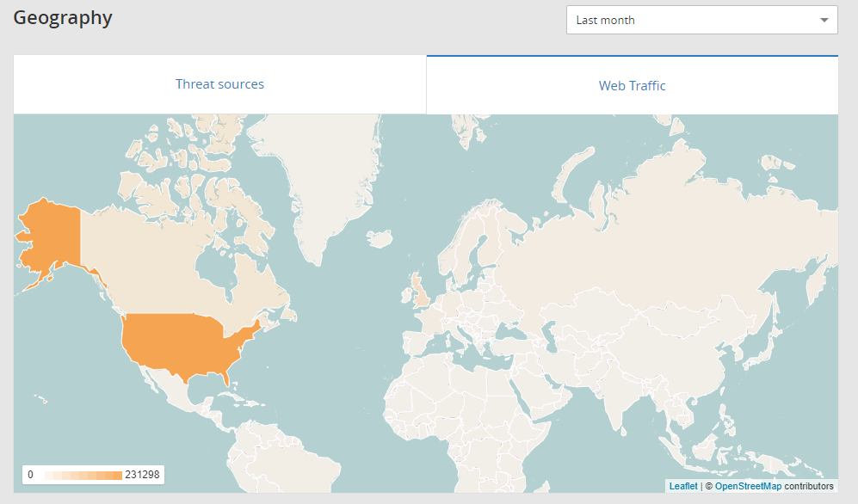The image size is (858, 504).
Task: Select the Web Traffic tab
Action: pos(632,85)
